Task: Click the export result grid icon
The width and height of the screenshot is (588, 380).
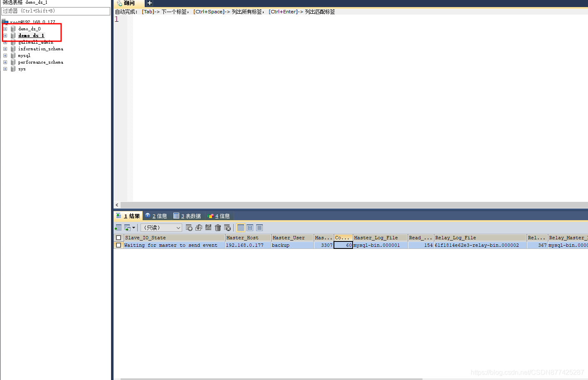Action: [x=118, y=228]
